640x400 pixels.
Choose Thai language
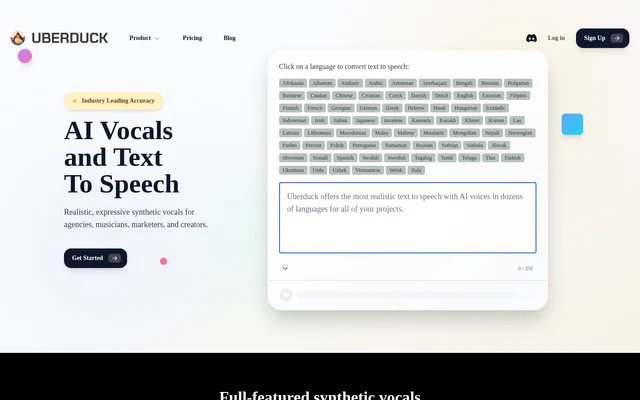click(x=491, y=158)
